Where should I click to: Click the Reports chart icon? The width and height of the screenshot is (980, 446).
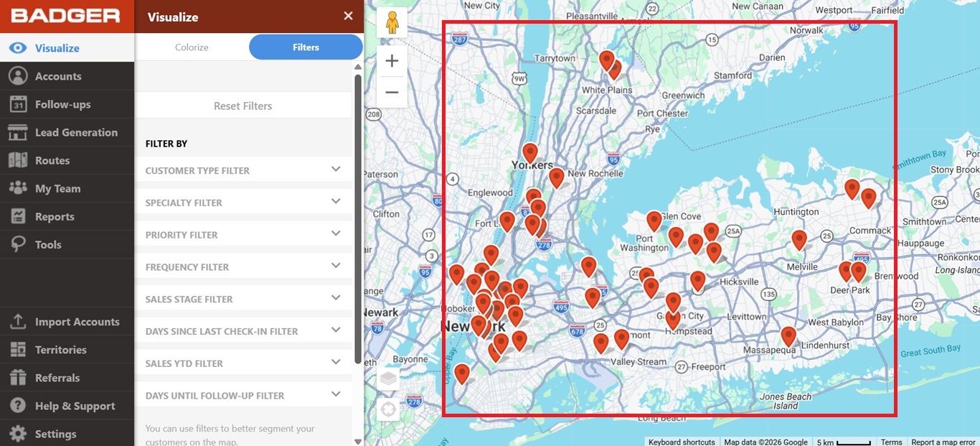pyautogui.click(x=18, y=216)
